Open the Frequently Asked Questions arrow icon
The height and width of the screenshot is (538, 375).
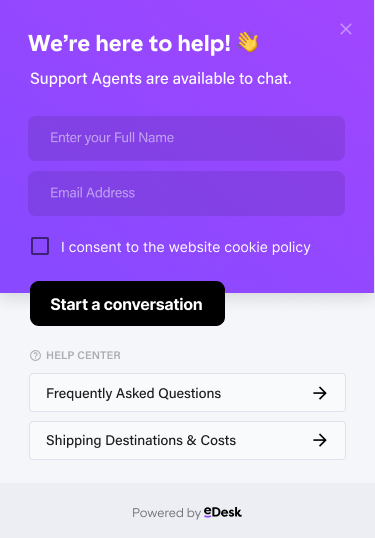319,393
